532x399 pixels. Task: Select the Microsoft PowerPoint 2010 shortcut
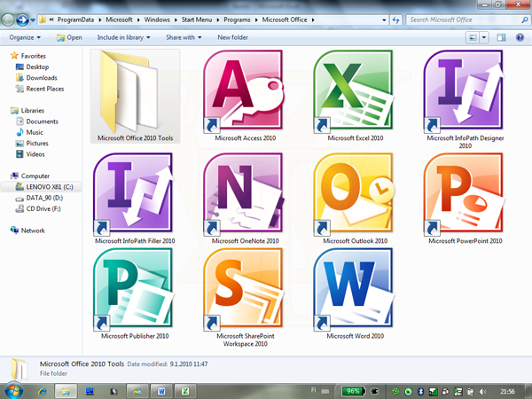(x=465, y=199)
